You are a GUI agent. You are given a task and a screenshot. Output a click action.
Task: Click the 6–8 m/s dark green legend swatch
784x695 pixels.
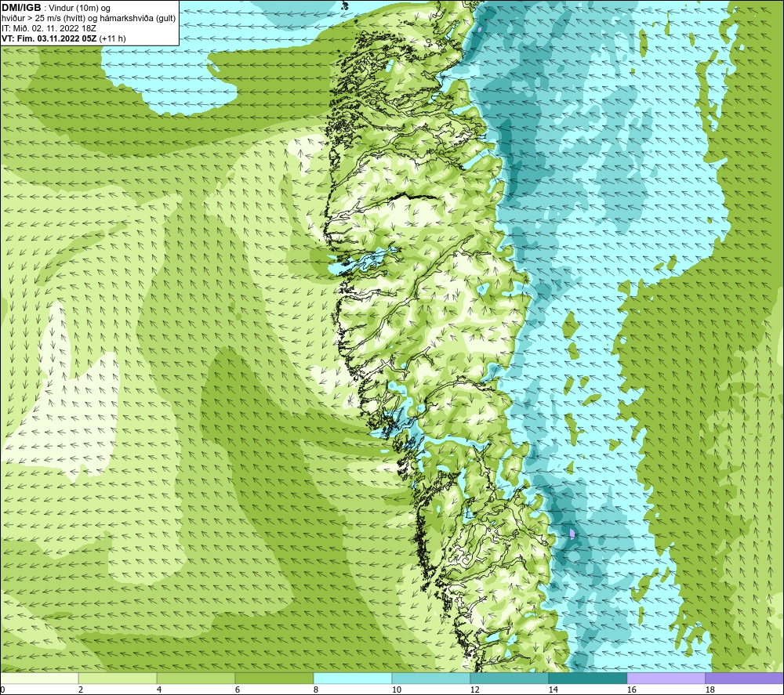[274, 678]
